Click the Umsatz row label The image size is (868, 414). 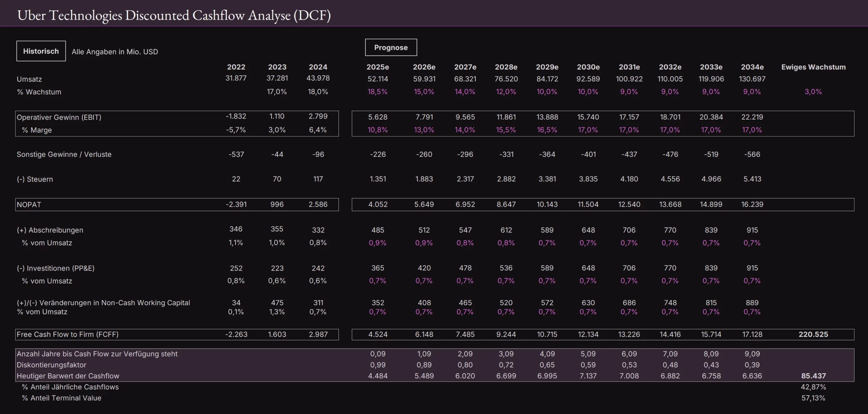[x=29, y=79]
